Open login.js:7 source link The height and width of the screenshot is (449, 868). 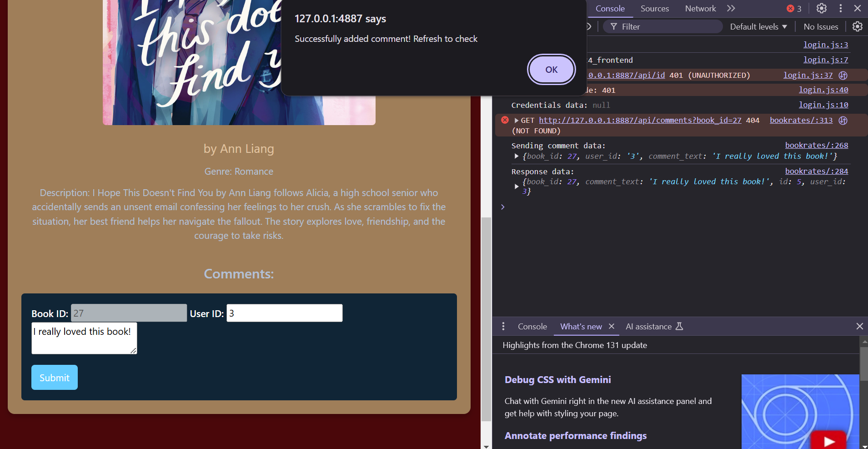[x=825, y=60]
